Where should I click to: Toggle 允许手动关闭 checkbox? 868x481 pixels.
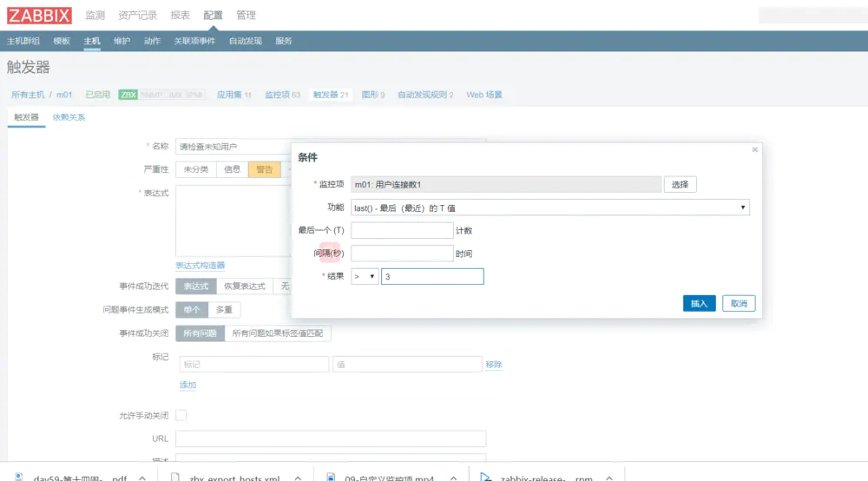pos(181,415)
